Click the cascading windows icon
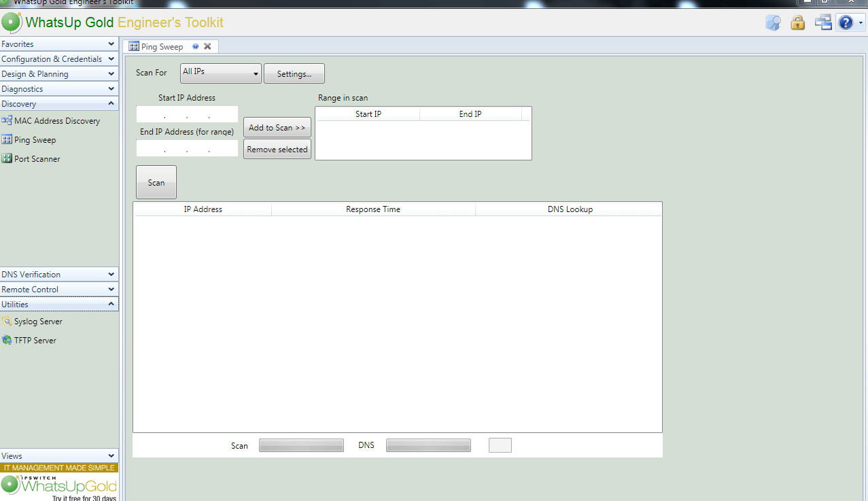Screen dimensions: 868x501 click(823, 22)
